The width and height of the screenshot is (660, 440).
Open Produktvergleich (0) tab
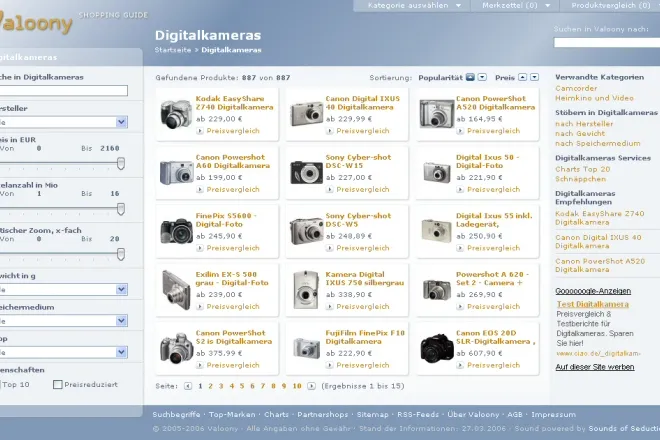point(610,5)
